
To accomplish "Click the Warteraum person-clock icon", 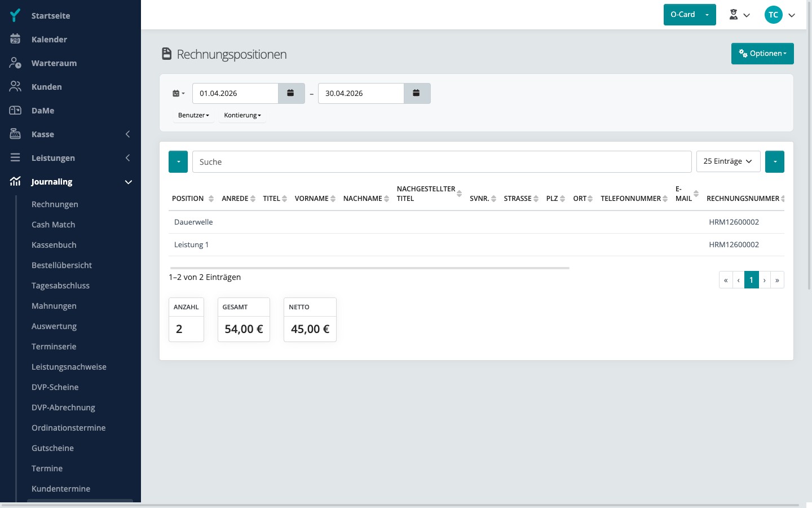I will [15, 63].
